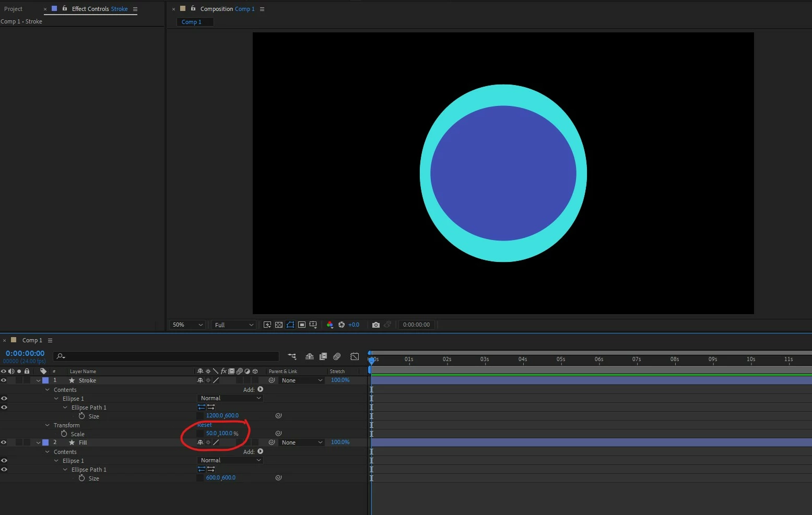Screen dimensions: 812x515
Task: Hide the Fill layer with eye icon
Action: (4, 442)
